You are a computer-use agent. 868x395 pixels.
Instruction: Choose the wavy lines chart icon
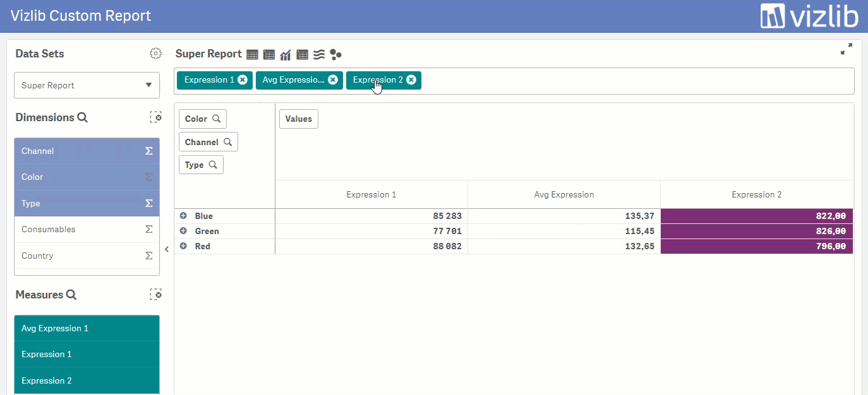(319, 55)
